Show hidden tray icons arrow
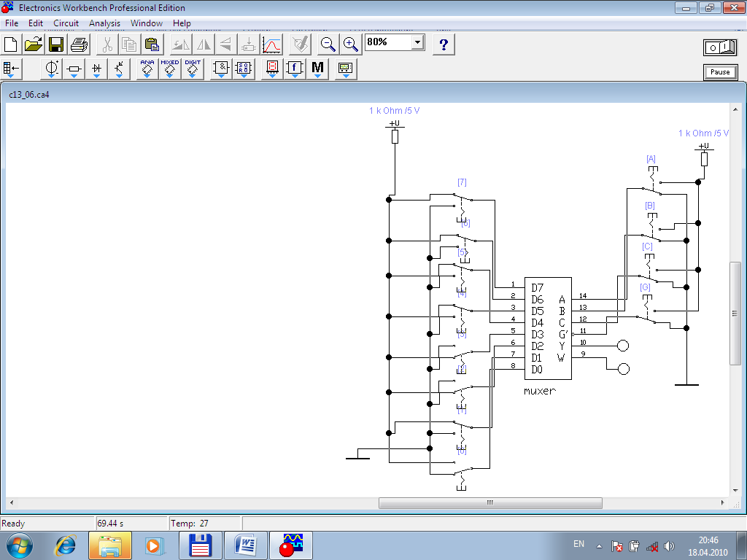This screenshot has width=747, height=560. [x=600, y=546]
